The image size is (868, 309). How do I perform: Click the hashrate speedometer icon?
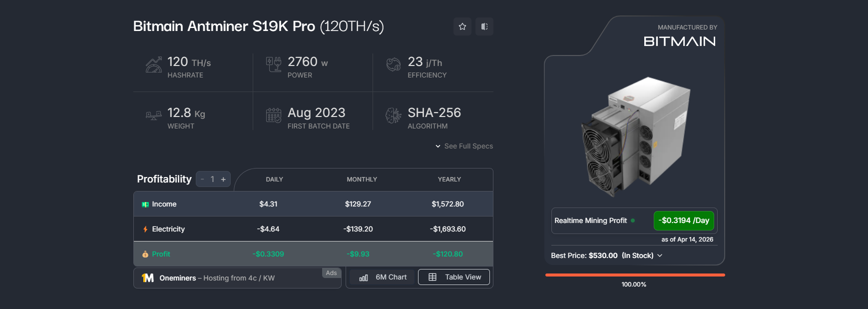point(153,65)
